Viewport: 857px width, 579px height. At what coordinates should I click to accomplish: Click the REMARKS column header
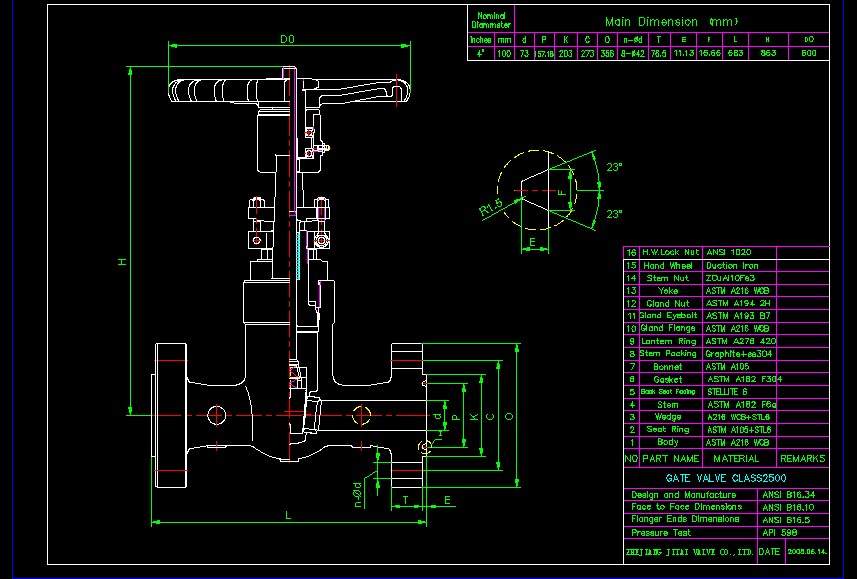tap(803, 458)
